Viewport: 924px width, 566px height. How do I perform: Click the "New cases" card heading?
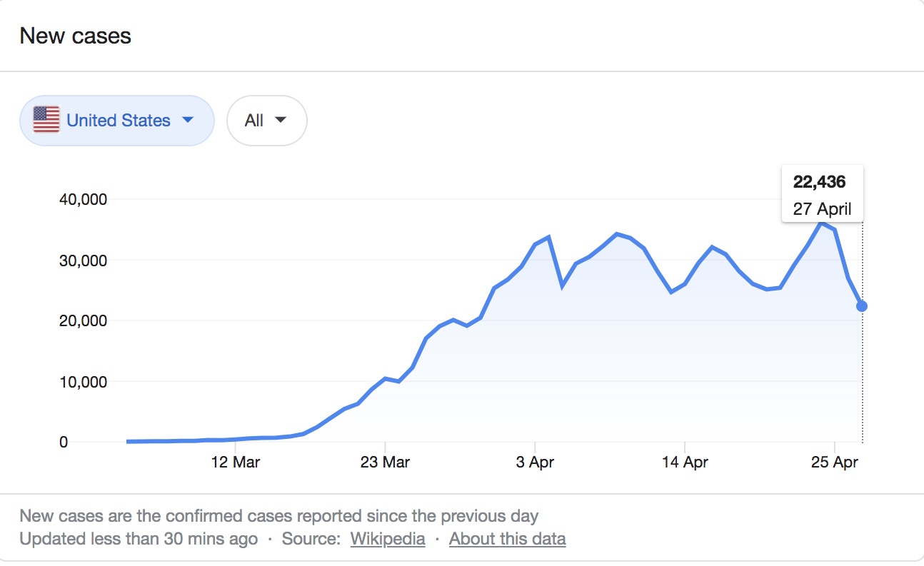pyautogui.click(x=75, y=36)
